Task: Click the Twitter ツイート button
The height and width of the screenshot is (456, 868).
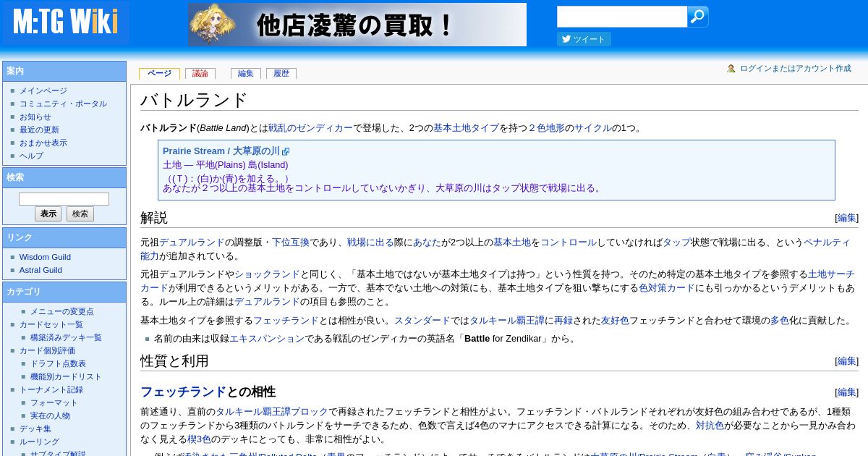Action: (x=584, y=39)
